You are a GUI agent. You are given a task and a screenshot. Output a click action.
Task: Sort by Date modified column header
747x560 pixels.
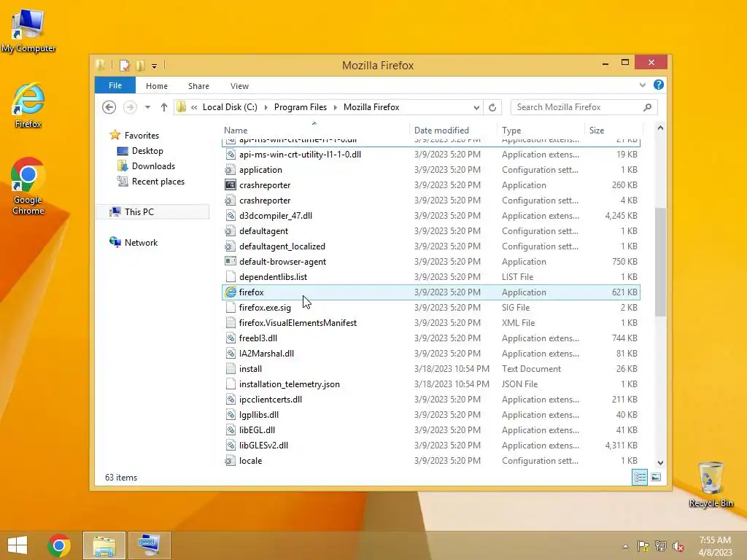pos(452,130)
